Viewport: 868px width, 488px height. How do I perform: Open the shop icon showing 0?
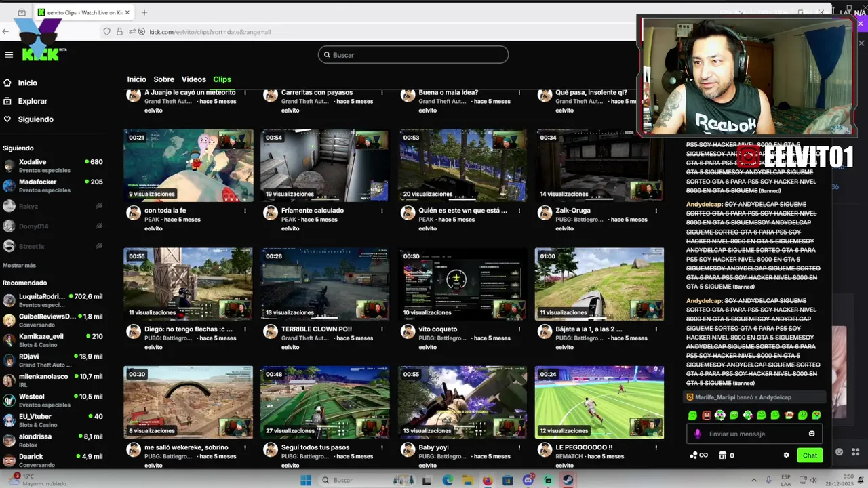click(x=726, y=455)
